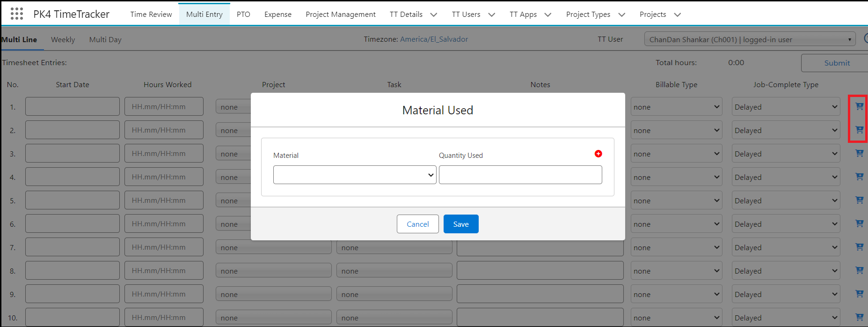The height and width of the screenshot is (327, 868).
Task: Open the Project Management tab
Action: point(341,15)
